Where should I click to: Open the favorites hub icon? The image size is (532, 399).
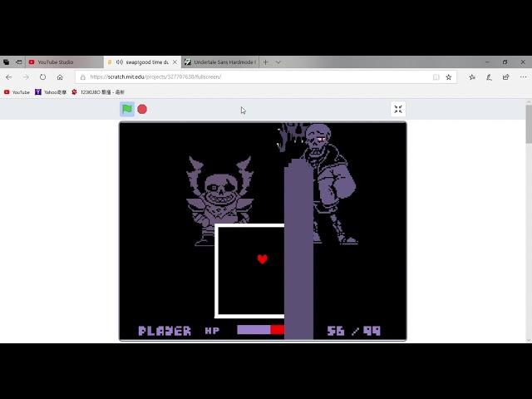(x=472, y=77)
